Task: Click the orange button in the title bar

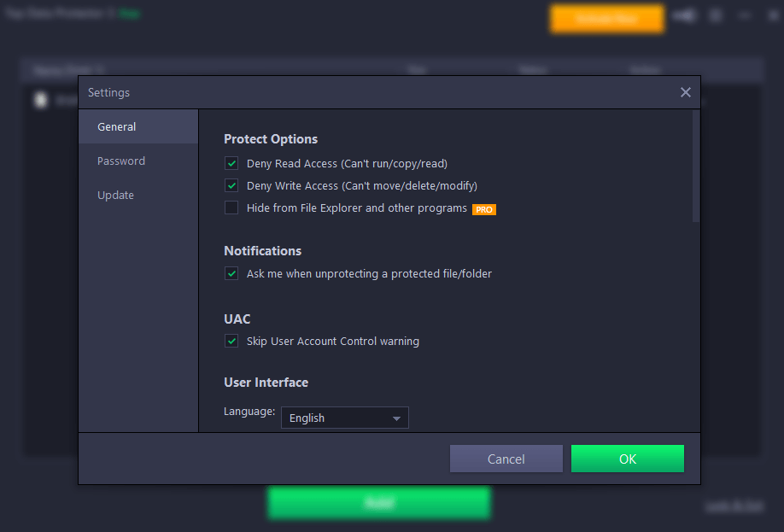Action: coord(606,19)
